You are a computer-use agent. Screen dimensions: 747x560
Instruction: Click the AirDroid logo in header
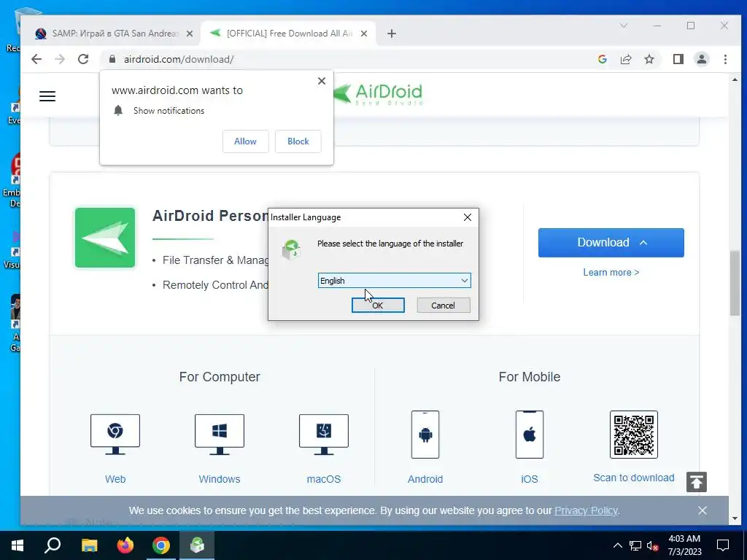[379, 93]
